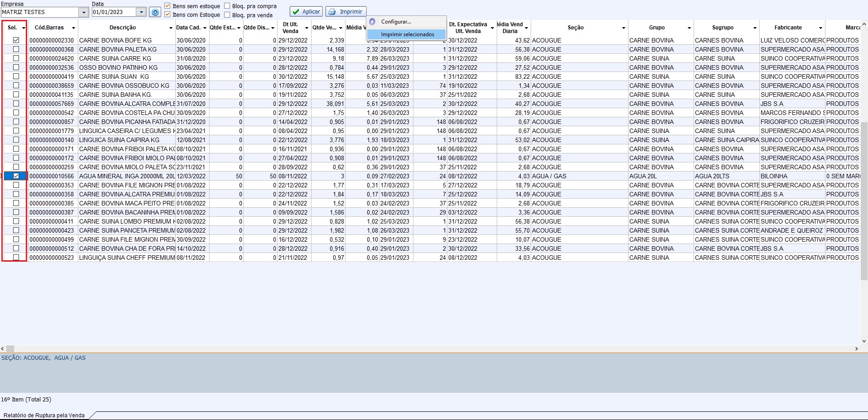Image resolution: width=868 pixels, height=420 pixels.
Task: Click horizontal scrollbar left arrow
Action: coord(3,349)
